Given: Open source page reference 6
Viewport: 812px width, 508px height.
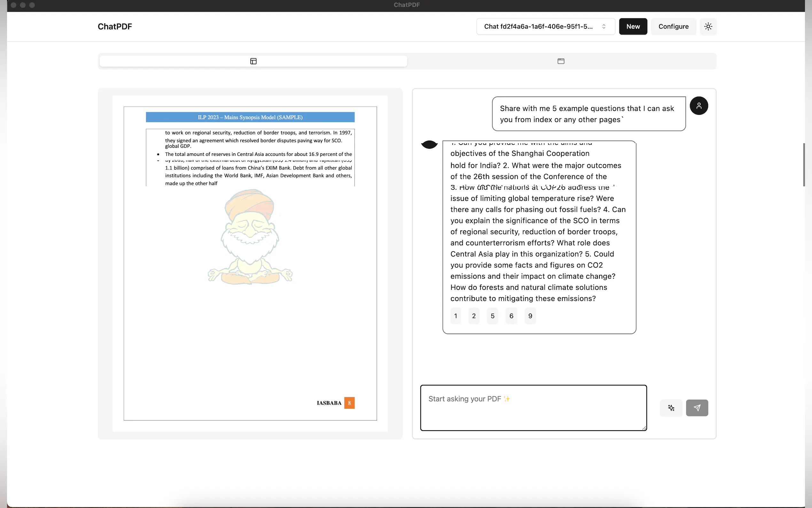Looking at the screenshot, I should click(511, 316).
